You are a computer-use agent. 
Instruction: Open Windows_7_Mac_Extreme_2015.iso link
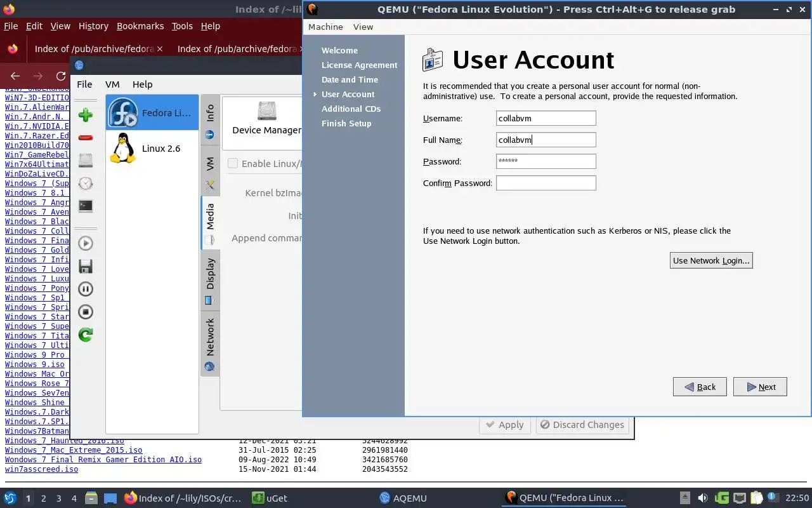pos(74,450)
